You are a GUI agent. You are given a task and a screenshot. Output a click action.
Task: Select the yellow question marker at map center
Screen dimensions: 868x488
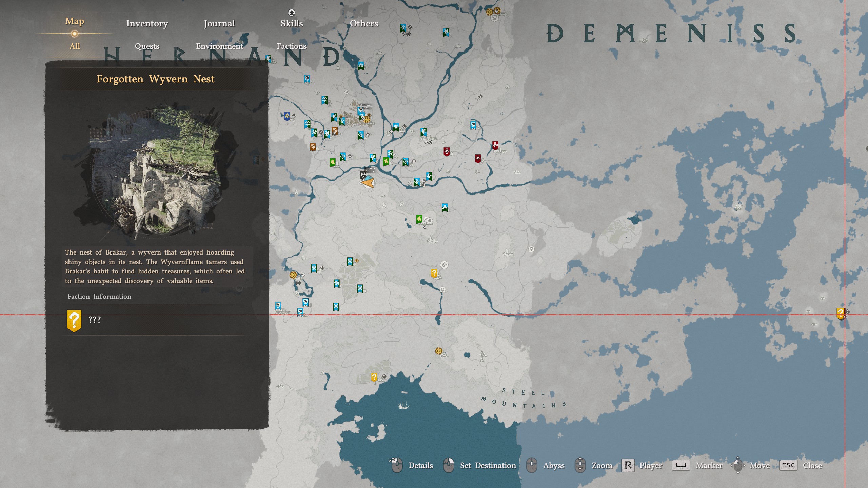434,273
